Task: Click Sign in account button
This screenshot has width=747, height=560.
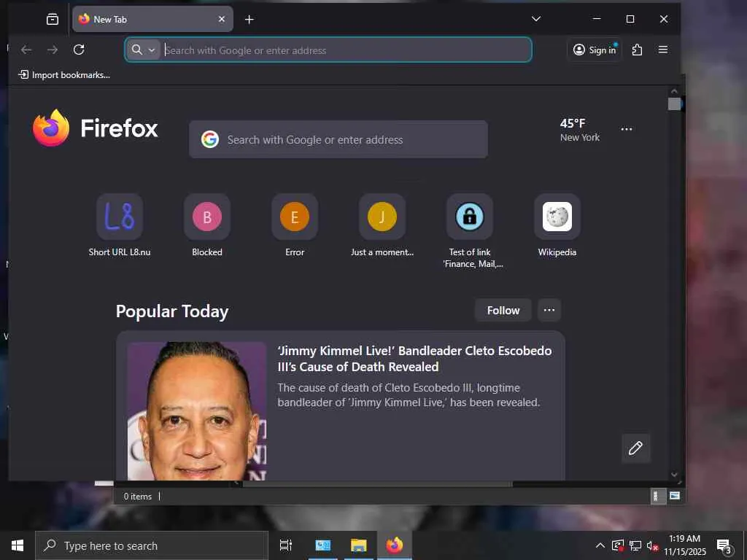Action: 595,50
